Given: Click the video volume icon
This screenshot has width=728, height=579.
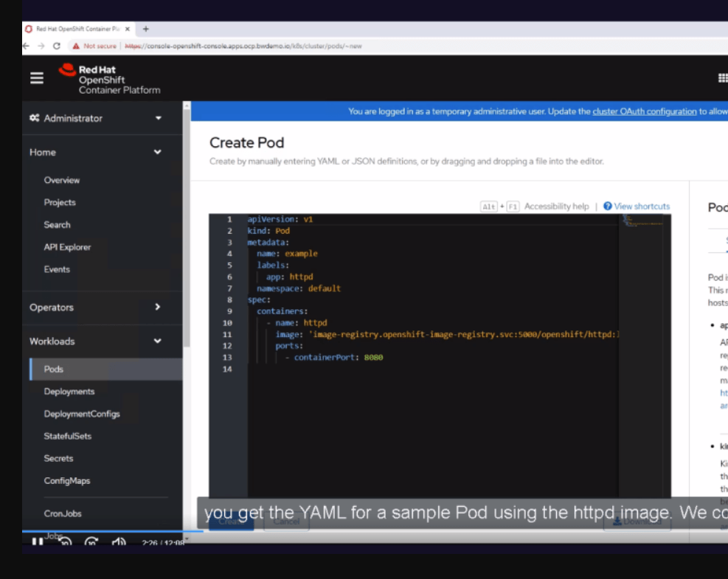Looking at the screenshot, I should 119,542.
